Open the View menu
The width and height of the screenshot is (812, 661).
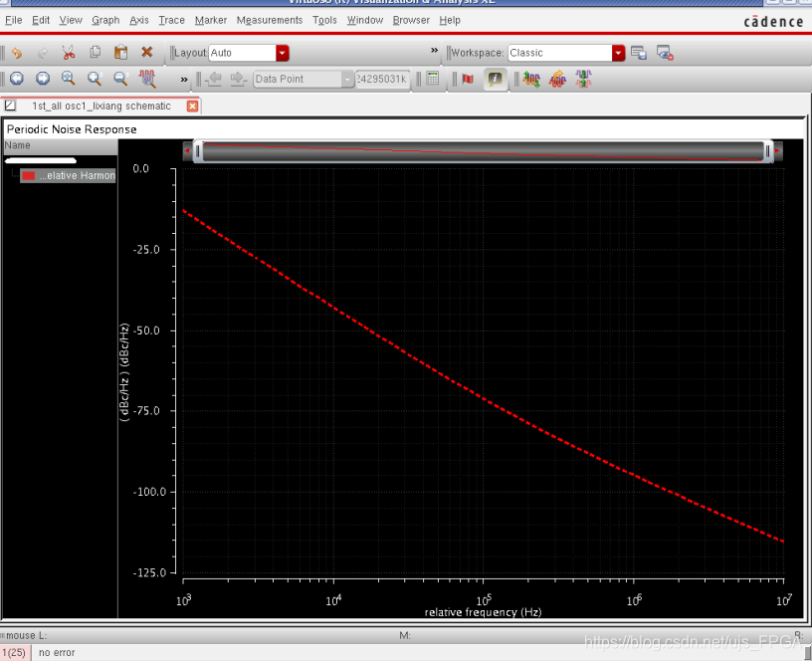[71, 20]
